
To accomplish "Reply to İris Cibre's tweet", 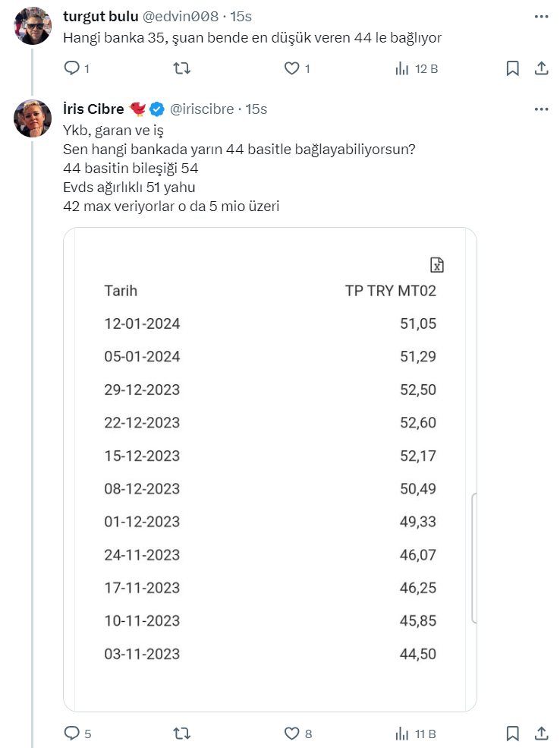I will [73, 734].
